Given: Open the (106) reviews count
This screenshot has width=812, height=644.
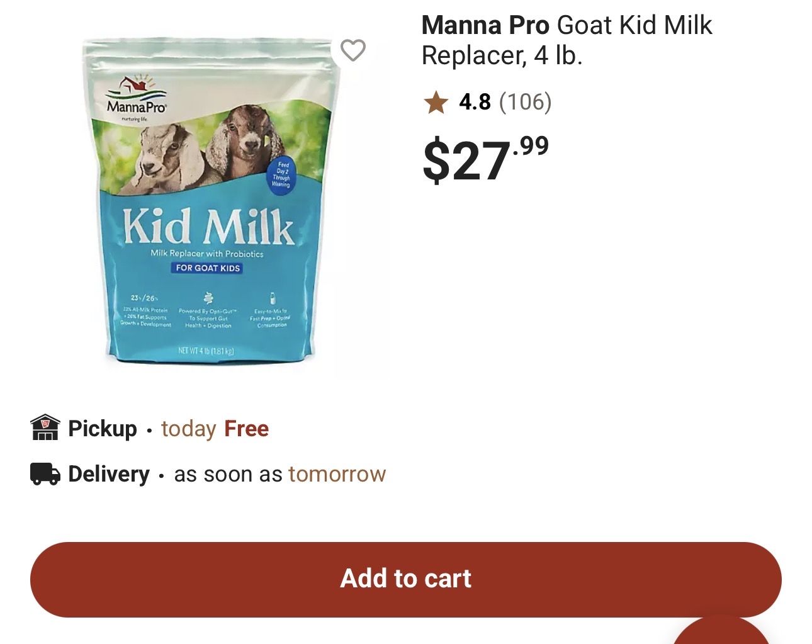Looking at the screenshot, I should (x=525, y=102).
